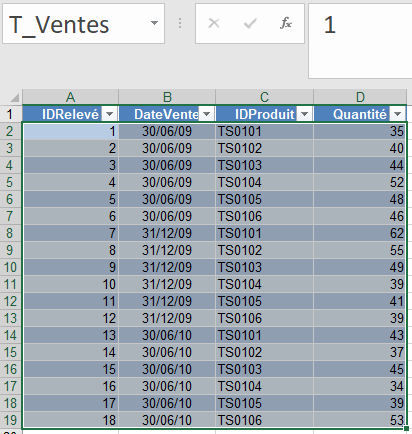Open the IDRelevé filter dropdown
This screenshot has height=434, width=412.
(109, 114)
